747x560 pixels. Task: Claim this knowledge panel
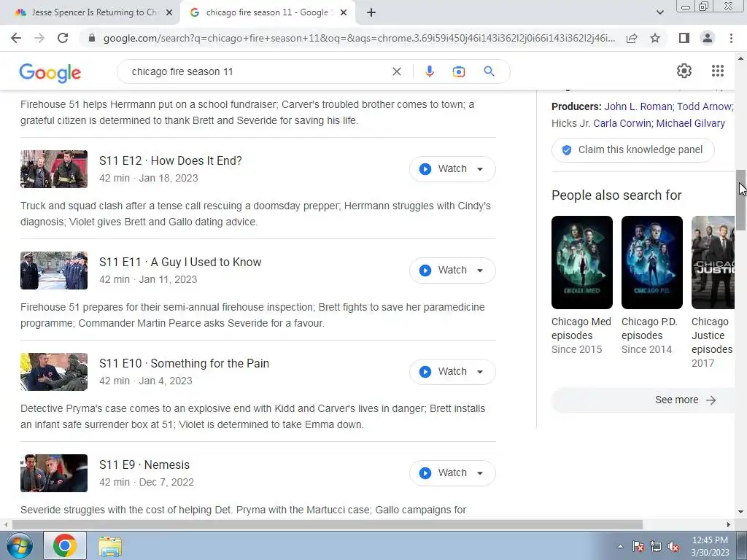coord(633,150)
